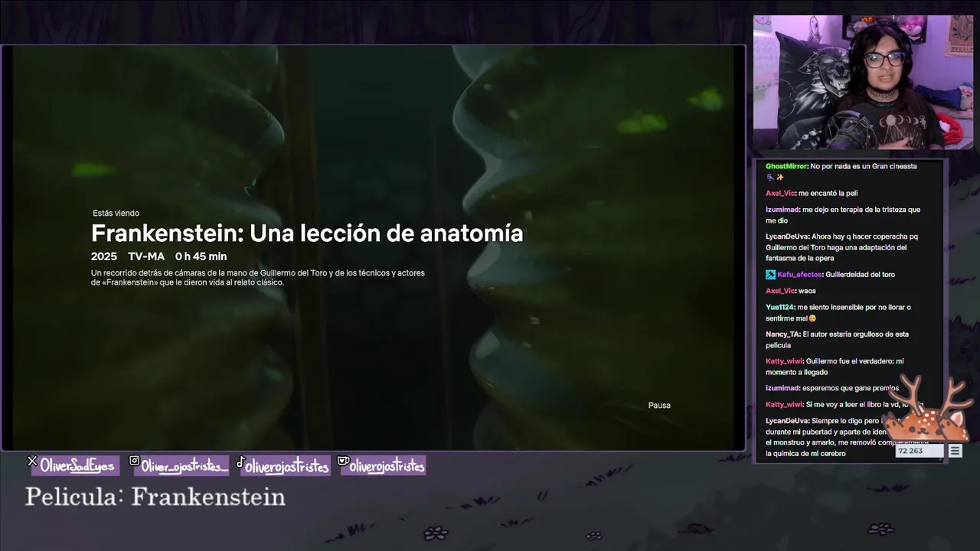
Task: Click Axel_Vic on 'me encantó la peli'
Action: (780, 193)
